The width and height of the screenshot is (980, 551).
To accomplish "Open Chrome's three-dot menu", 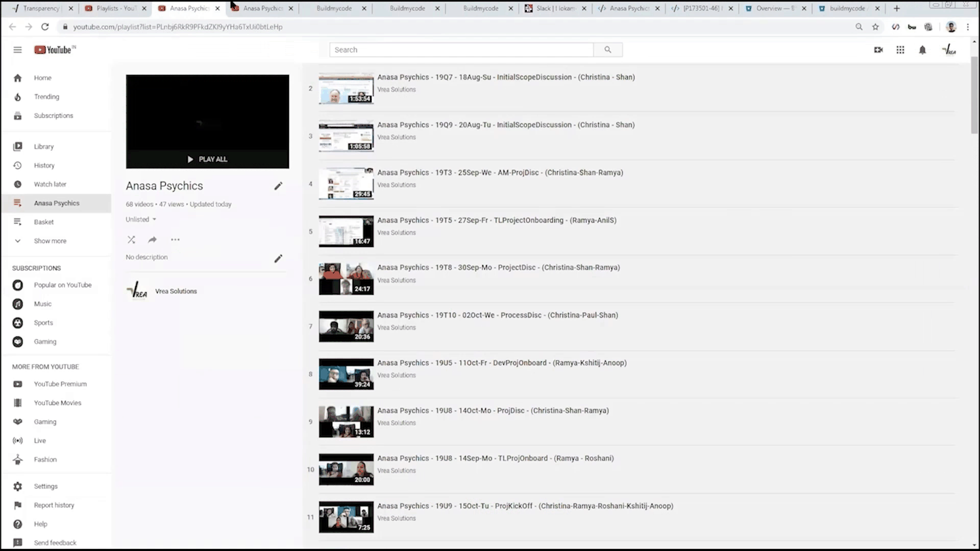I will coord(968,27).
